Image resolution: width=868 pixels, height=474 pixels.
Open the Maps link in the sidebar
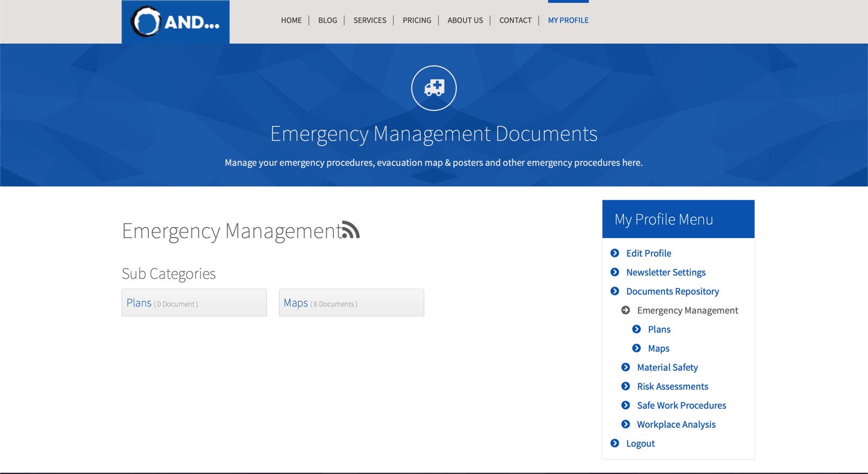[659, 348]
